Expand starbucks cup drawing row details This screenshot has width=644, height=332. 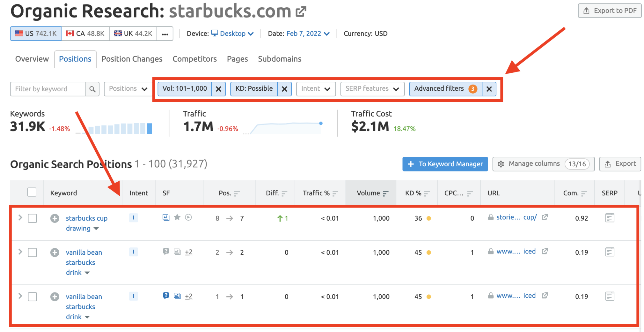click(20, 217)
